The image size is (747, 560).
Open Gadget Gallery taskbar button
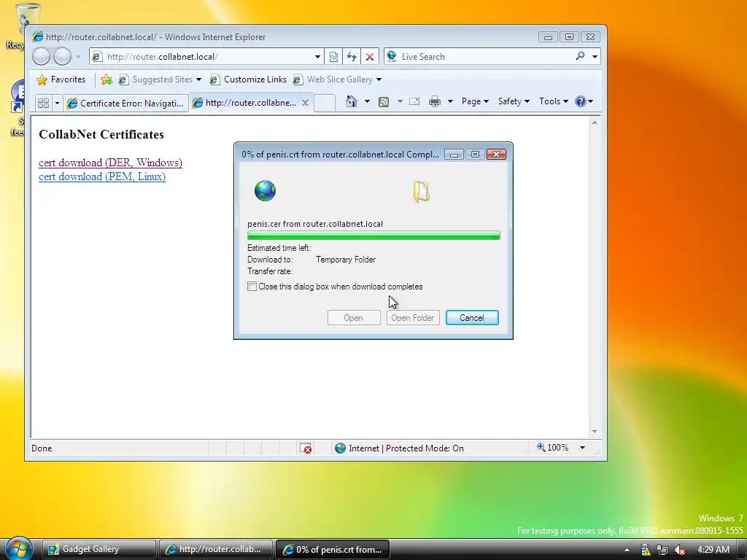point(99,549)
